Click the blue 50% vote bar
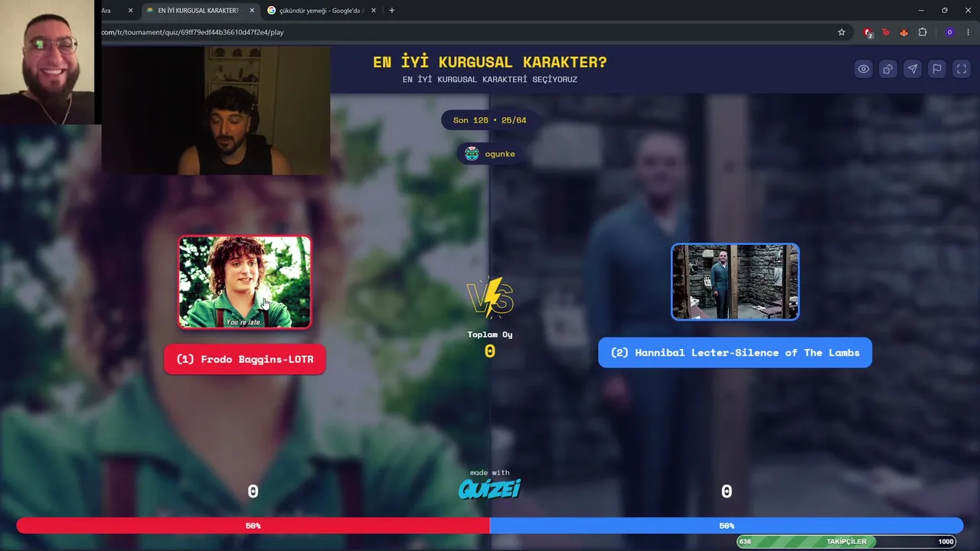The height and width of the screenshot is (551, 980). [x=727, y=526]
